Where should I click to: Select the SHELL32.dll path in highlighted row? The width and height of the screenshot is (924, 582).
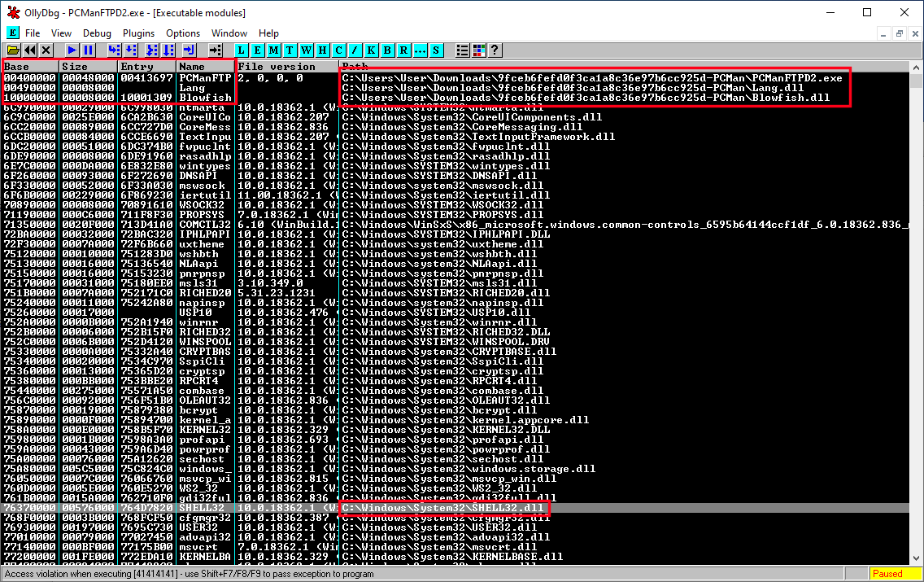tap(442, 508)
